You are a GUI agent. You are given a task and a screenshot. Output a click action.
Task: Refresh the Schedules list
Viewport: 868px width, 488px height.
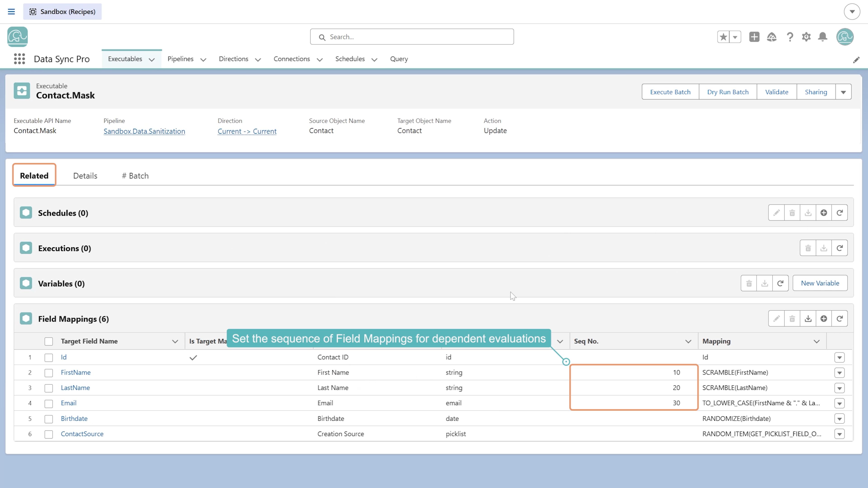click(839, 213)
